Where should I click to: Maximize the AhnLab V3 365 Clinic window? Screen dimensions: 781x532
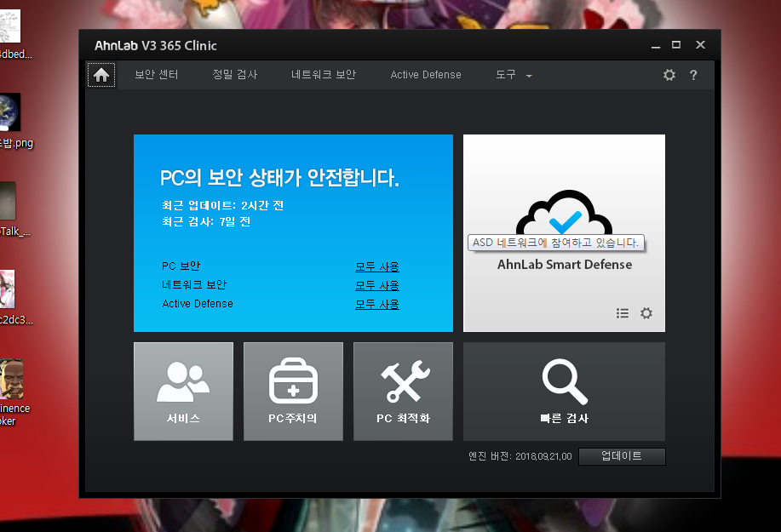[x=676, y=45]
